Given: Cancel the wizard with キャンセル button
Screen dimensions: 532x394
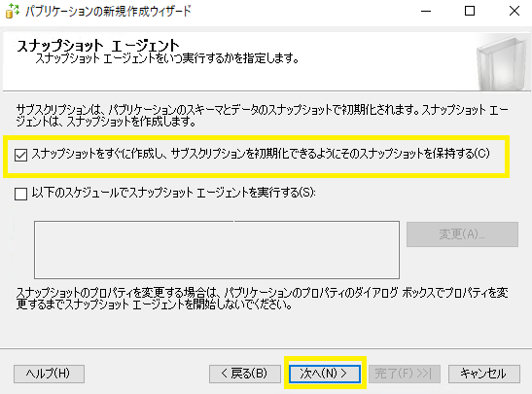Looking at the screenshot, I should tap(483, 374).
